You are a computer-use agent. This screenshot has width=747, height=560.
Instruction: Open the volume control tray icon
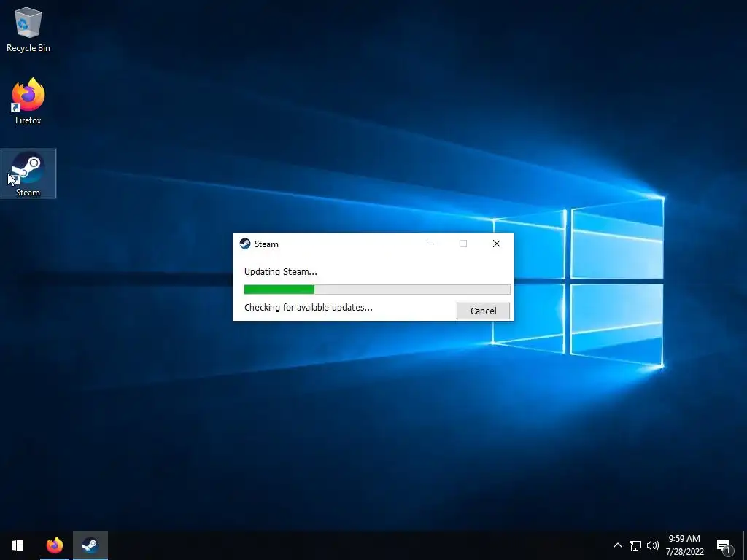tap(653, 545)
